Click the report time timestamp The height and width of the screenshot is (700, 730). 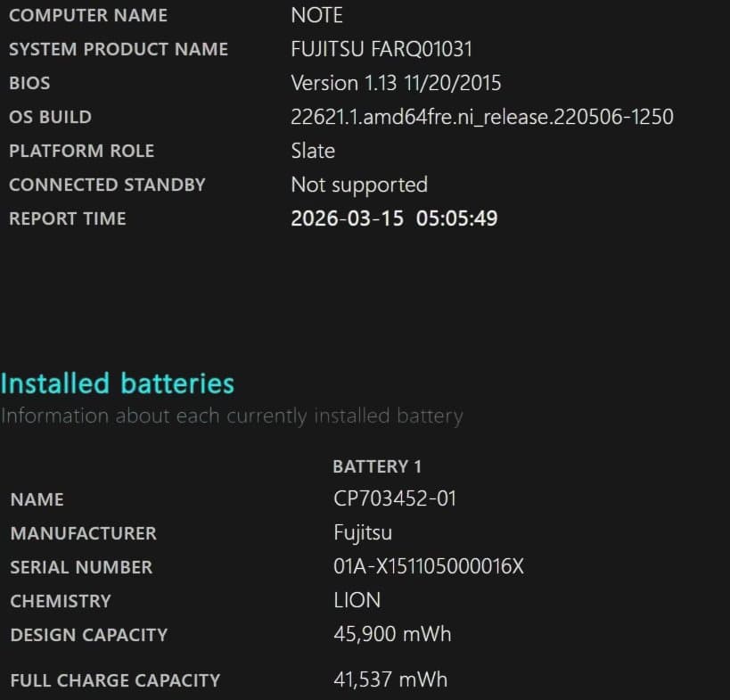click(x=394, y=218)
